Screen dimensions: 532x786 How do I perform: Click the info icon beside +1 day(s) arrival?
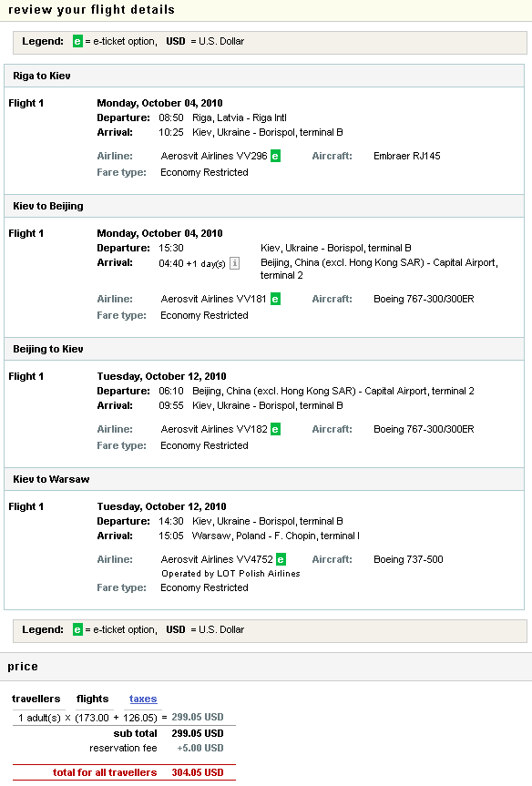pyautogui.click(x=234, y=263)
